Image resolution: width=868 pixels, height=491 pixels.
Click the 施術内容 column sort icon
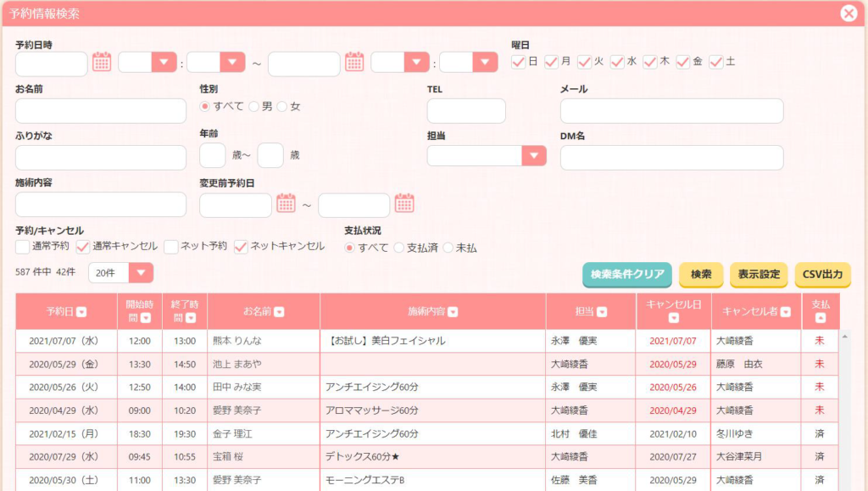[x=453, y=312]
